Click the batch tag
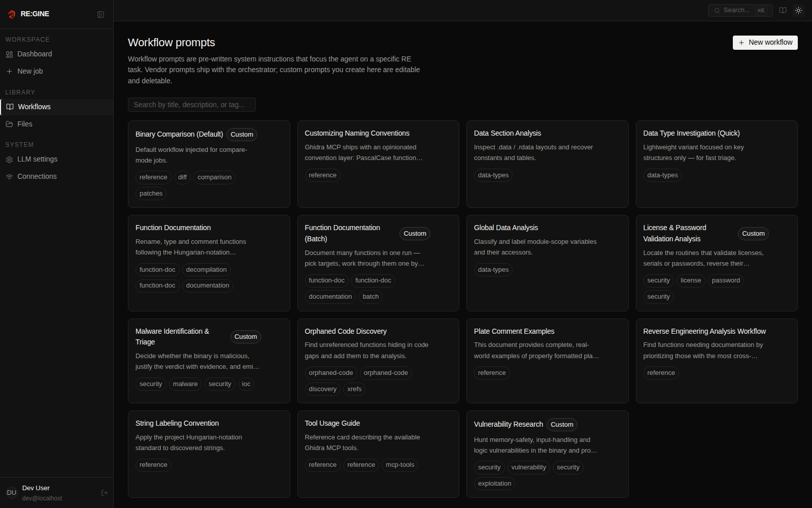This screenshot has width=812, height=508. tap(370, 297)
